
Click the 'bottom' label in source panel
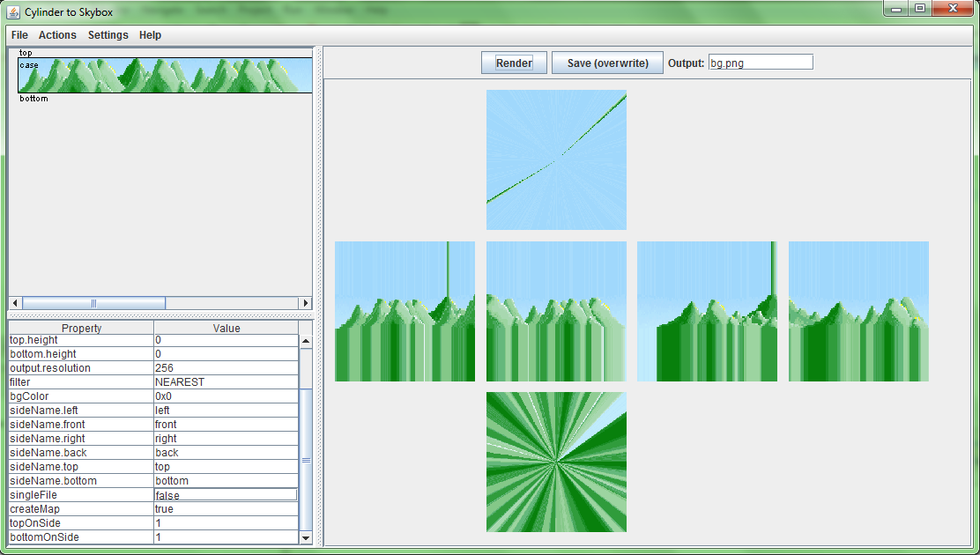click(x=33, y=99)
